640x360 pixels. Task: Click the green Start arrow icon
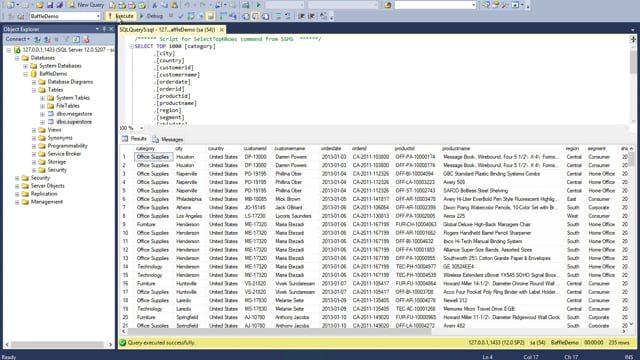pyautogui.click(x=258, y=5)
